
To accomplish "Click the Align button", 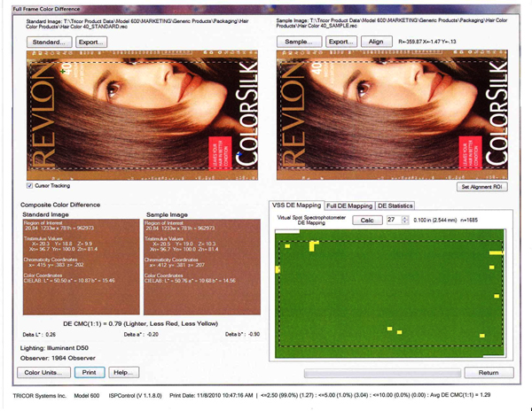I will point(376,42).
